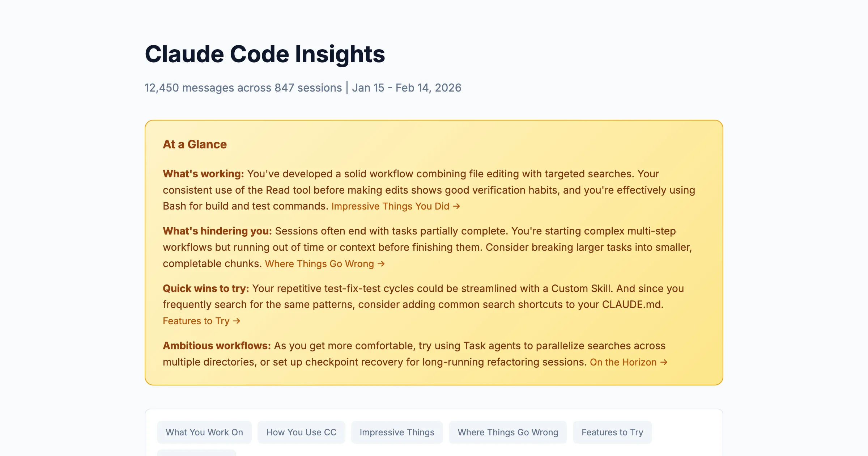Choose the Features to Try navigation pill
This screenshot has height=456, width=868.
pyautogui.click(x=612, y=432)
